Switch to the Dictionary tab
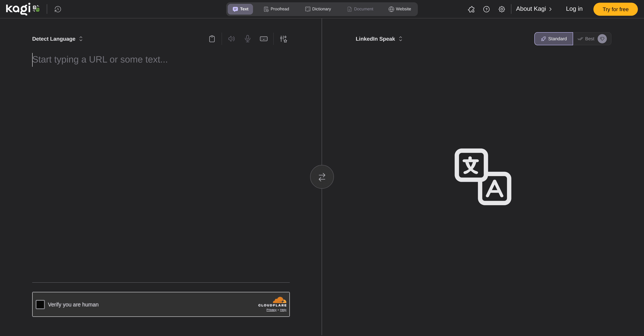644x336 pixels. tap(318, 9)
